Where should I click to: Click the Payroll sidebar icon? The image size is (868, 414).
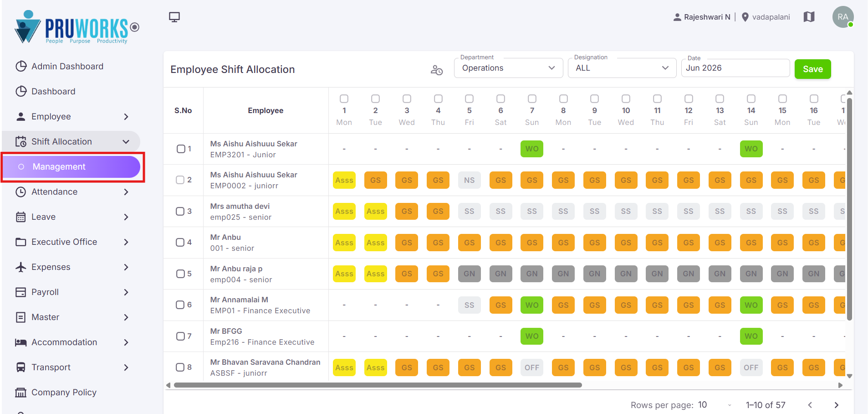(21, 292)
